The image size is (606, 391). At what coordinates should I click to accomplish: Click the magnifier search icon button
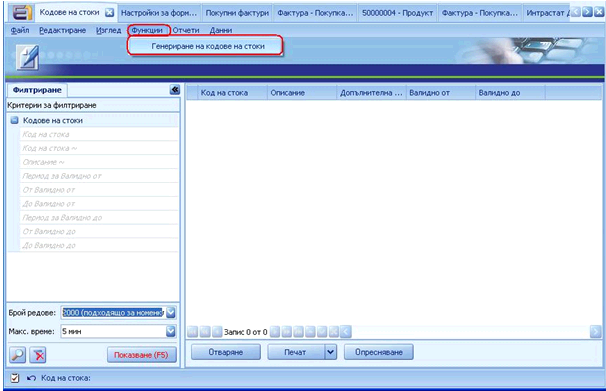click(x=17, y=354)
